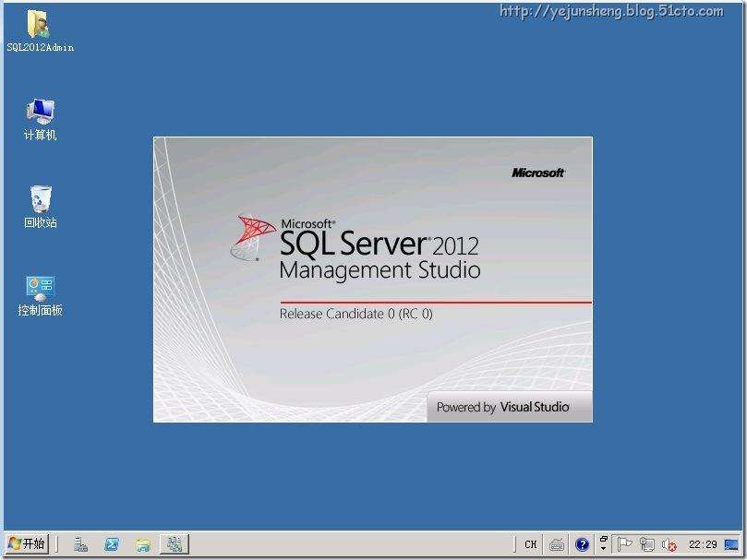The height and width of the screenshot is (560, 747).
Task: Click the show desktop icon beside the clock
Action: click(731, 544)
